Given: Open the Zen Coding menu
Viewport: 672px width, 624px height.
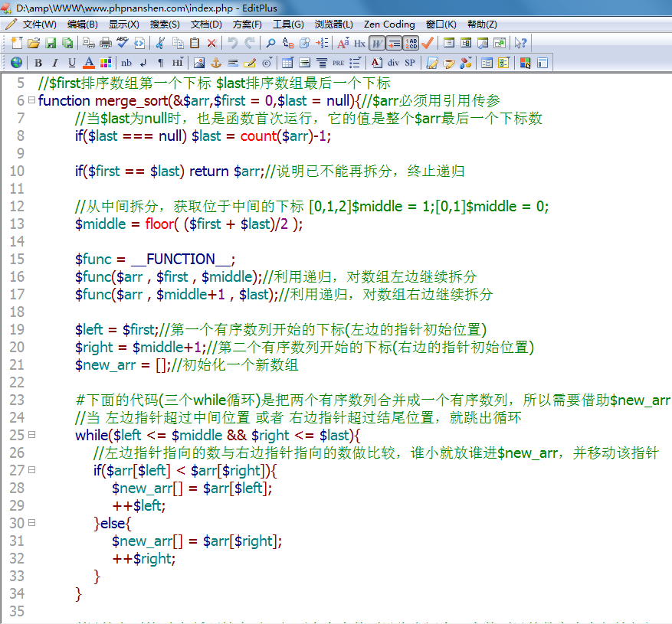Looking at the screenshot, I should 389,25.
